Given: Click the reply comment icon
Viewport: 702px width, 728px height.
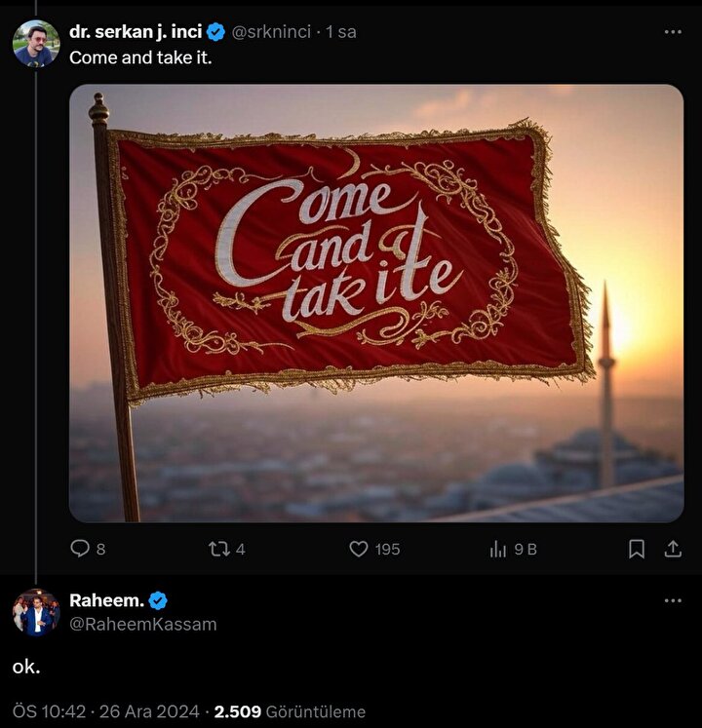Looking at the screenshot, I should coord(80,549).
